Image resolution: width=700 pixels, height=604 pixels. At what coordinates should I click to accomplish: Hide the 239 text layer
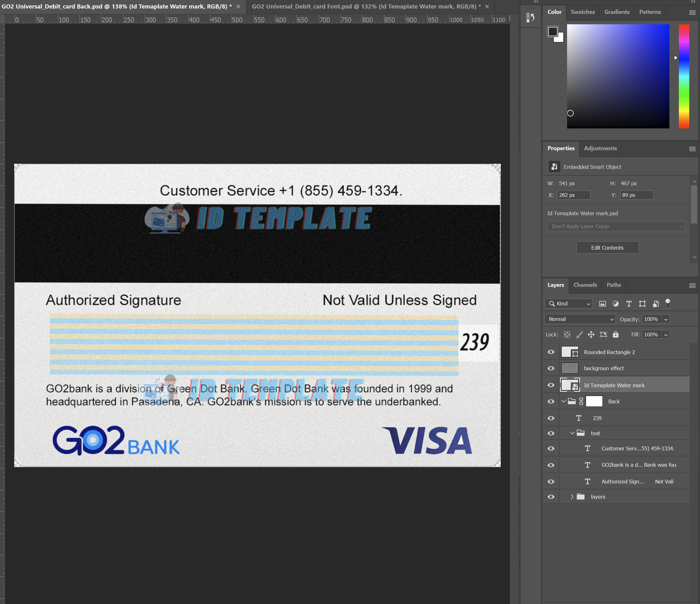click(551, 418)
